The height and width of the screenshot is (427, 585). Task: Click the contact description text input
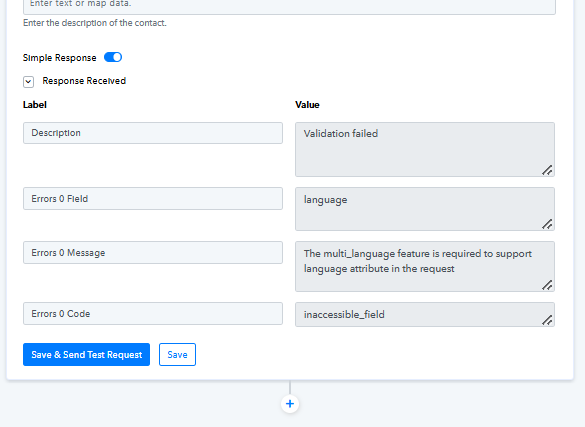tap(290, 5)
